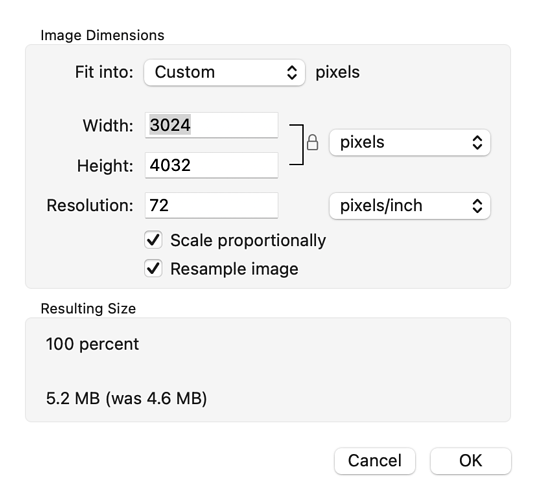This screenshot has height=500, width=537.
Task: Click the Scale proportionally label text
Action: (x=248, y=240)
